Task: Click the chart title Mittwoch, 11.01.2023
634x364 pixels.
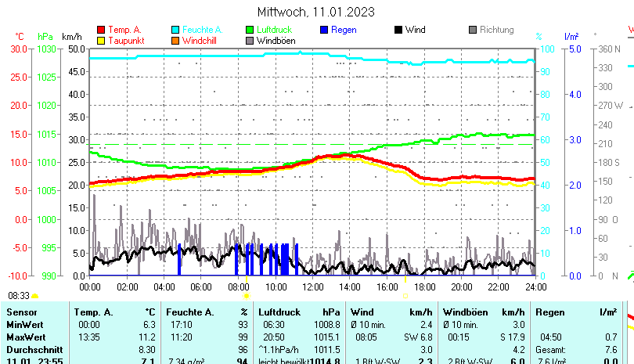Action: 316,12
